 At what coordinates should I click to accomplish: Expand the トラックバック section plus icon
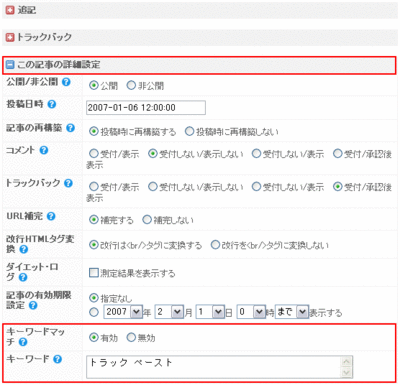[10, 37]
